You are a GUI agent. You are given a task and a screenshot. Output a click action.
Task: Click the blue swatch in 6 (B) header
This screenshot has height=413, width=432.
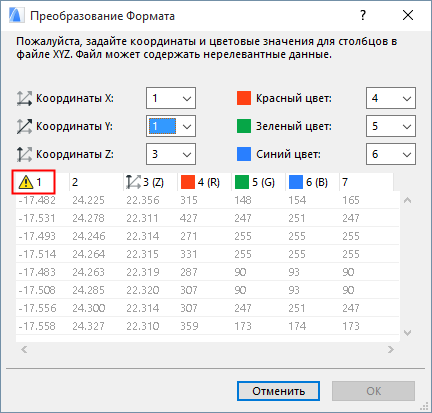[x=296, y=182]
